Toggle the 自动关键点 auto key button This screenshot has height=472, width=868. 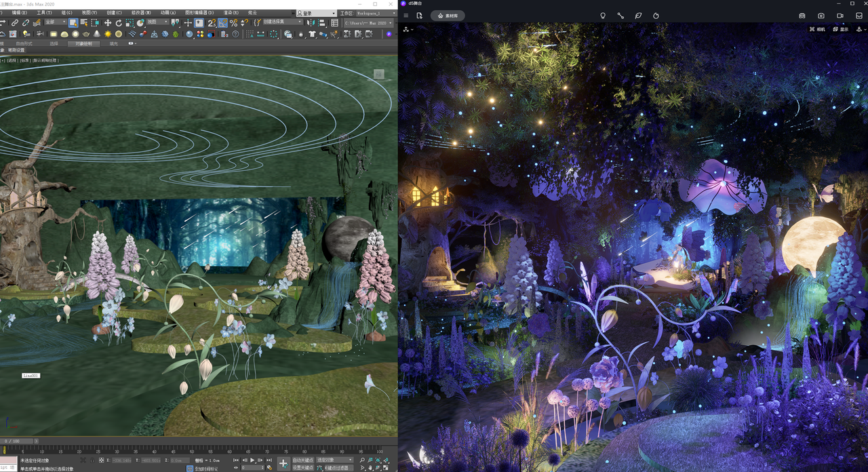(302, 460)
